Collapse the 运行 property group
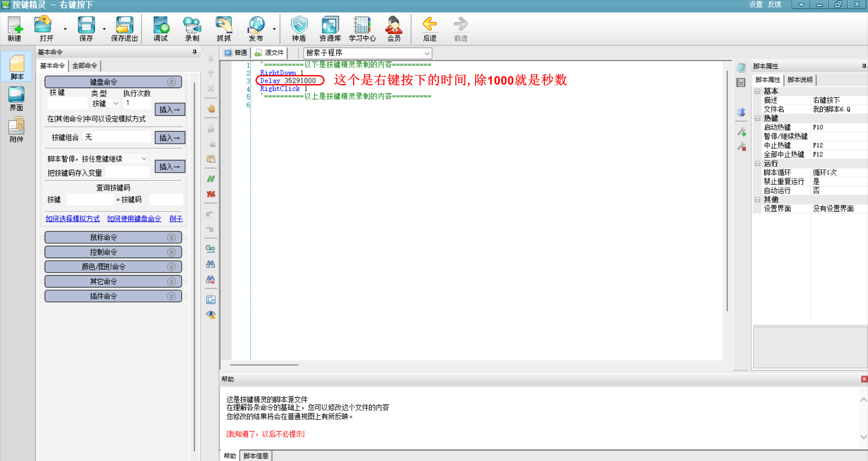The height and width of the screenshot is (461, 868). click(758, 164)
